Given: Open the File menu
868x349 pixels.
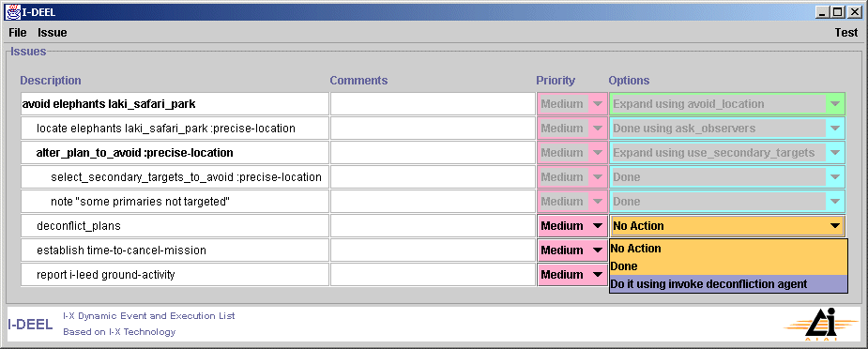Looking at the screenshot, I should pyautogui.click(x=18, y=33).
